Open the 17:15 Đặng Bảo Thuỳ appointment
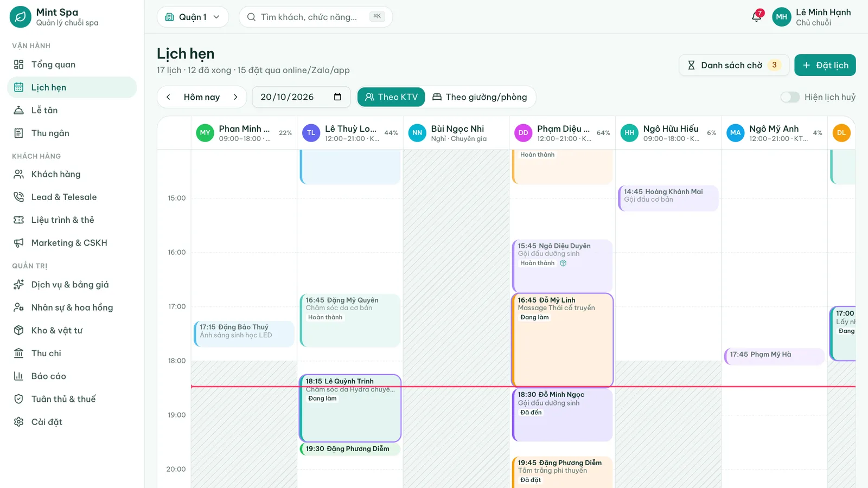The image size is (868, 488). (244, 333)
